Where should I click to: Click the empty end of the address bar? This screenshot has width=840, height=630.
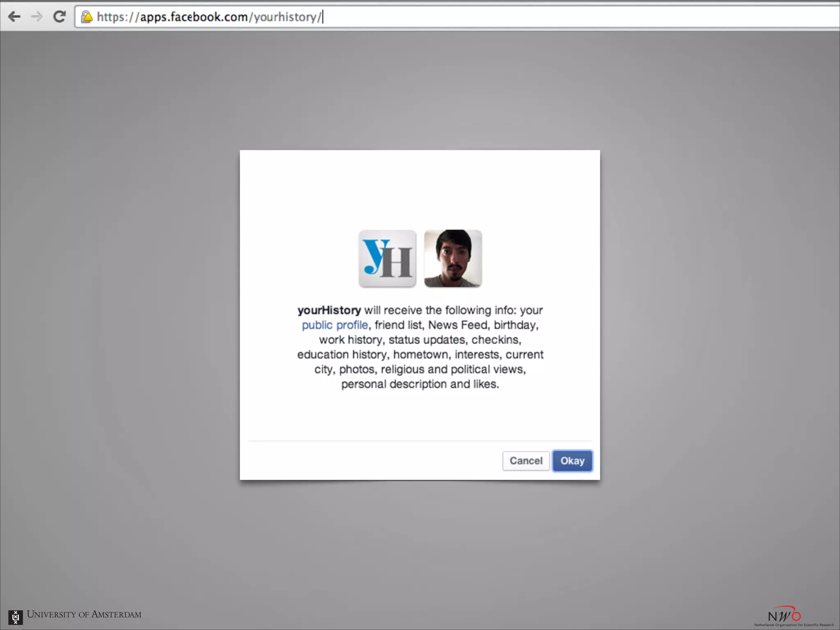574,17
